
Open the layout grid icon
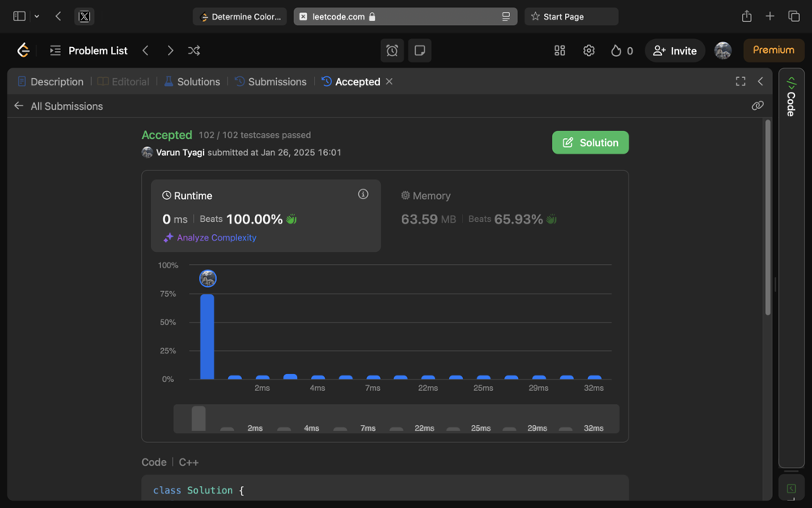559,50
